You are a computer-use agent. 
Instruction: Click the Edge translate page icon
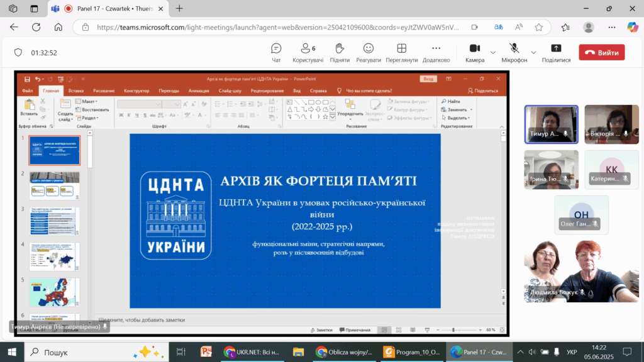click(x=498, y=27)
